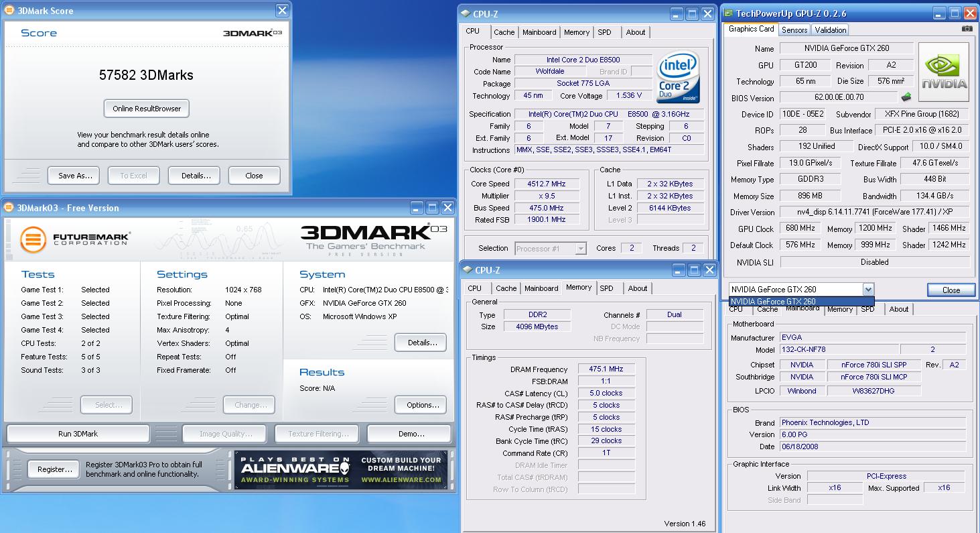Open About tab in CPU-Z behind GPU-Z
980x533 pixels.
[x=899, y=309]
